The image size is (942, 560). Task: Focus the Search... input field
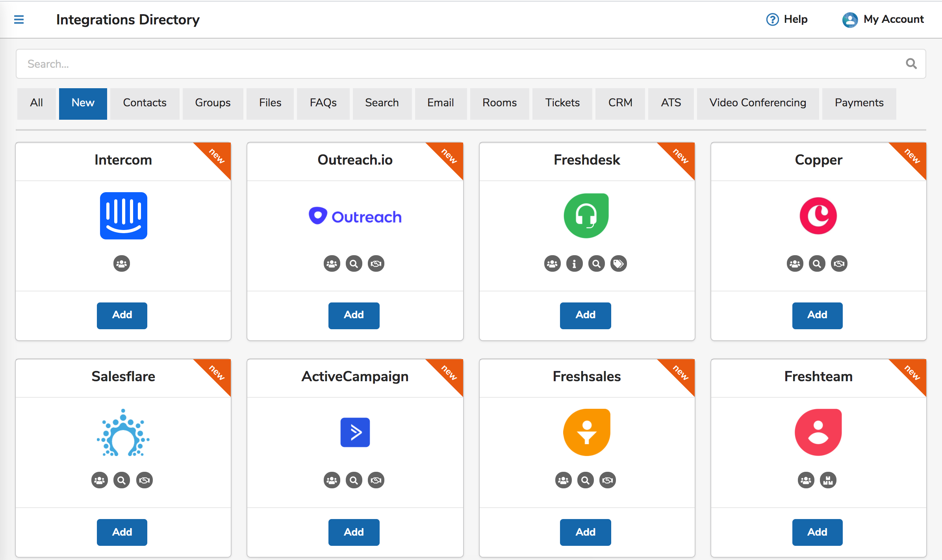pyautogui.click(x=471, y=64)
